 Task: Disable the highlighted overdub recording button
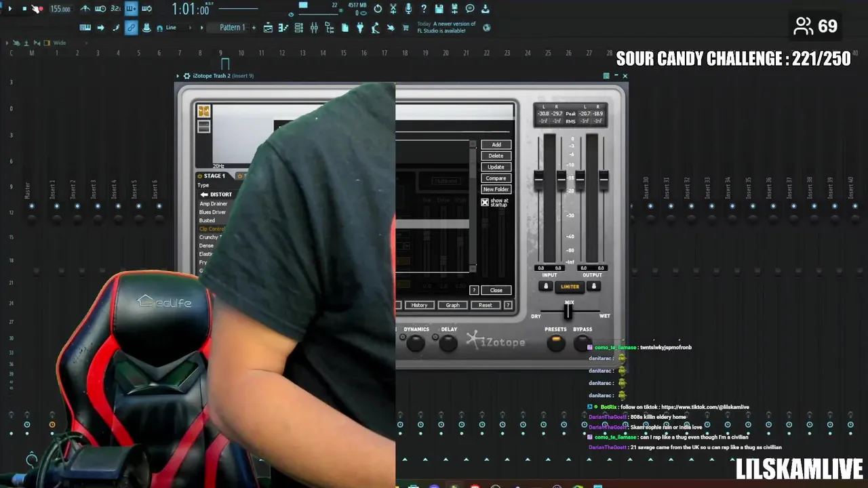(131, 9)
